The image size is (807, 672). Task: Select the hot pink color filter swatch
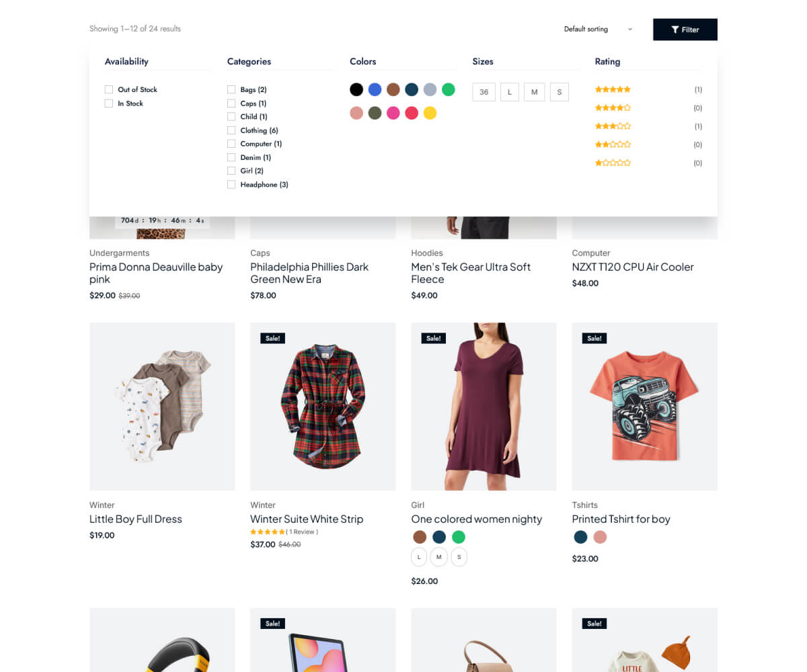click(393, 113)
